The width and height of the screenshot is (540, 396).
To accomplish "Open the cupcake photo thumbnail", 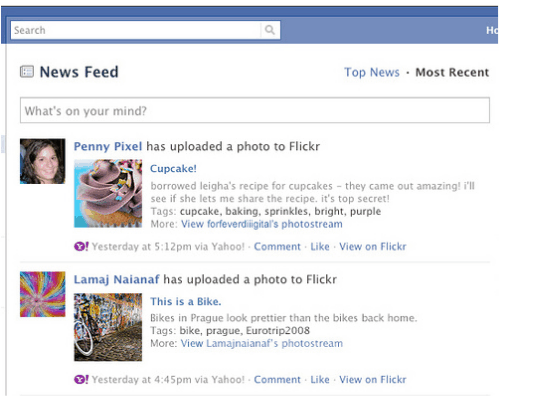I will coord(108,194).
